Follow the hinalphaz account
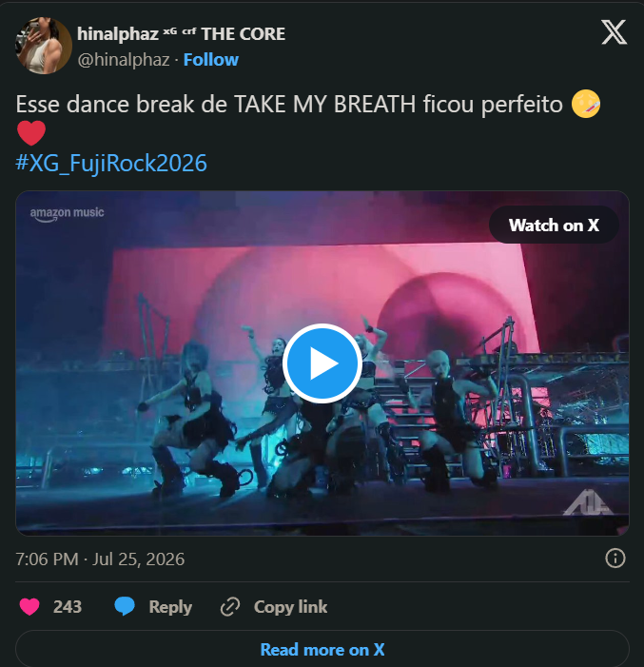Image resolution: width=644 pixels, height=667 pixels. pos(211,60)
